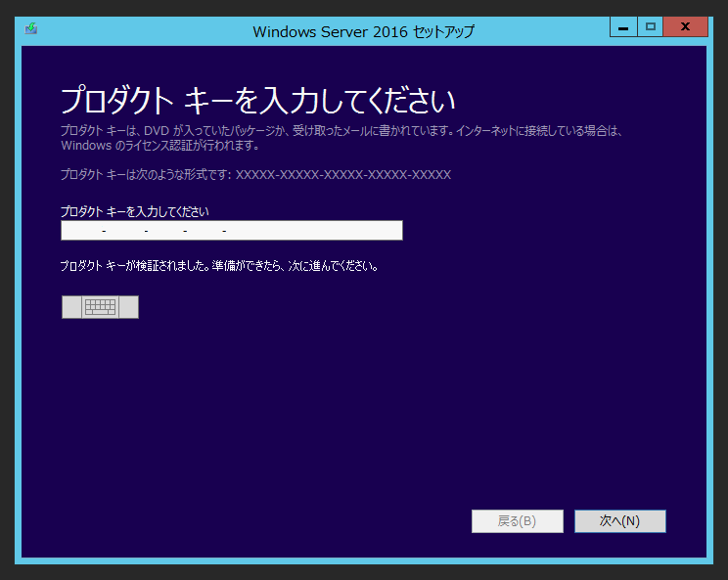Click the Windows Server 2016 セットアップ title
This screenshot has width=728, height=580.
pyautogui.click(x=364, y=31)
